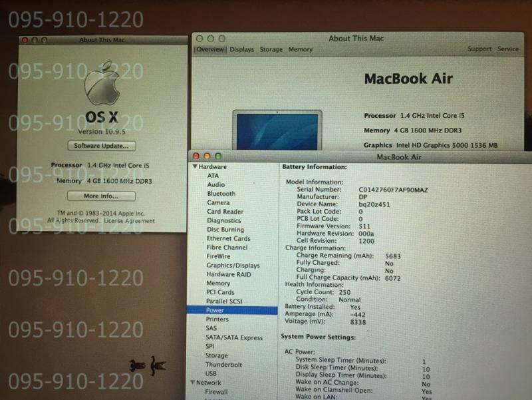532x400 pixels.
Task: Click the System Power Settings heading
Action: coord(319,337)
